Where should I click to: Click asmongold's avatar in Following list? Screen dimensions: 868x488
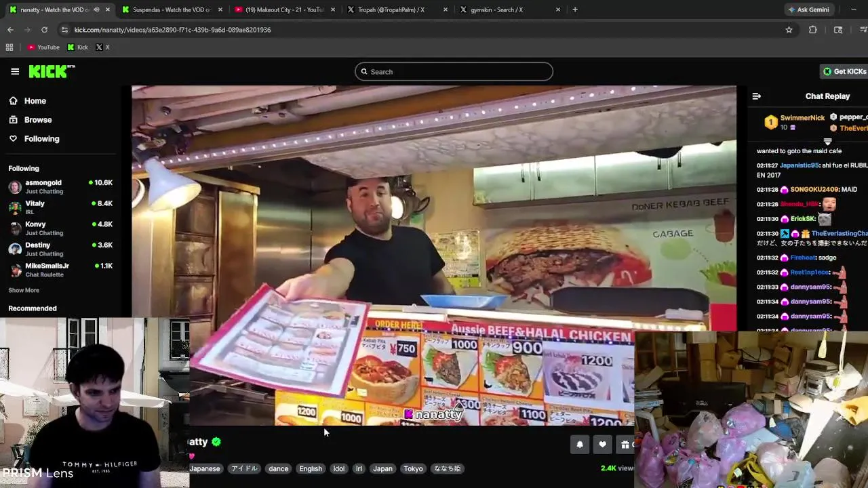[15, 186]
